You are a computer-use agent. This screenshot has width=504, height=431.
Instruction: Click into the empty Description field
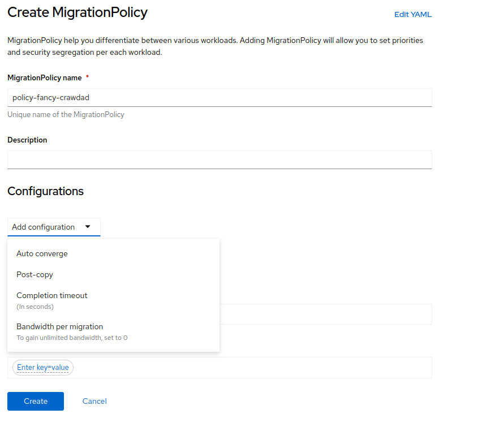[219, 160]
